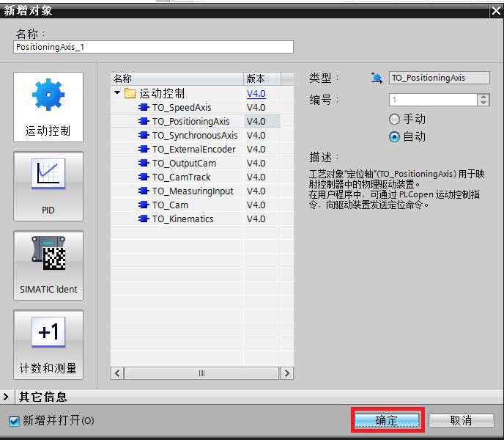Toggle the 新增并打开 checkbox
Viewport: 504px width, 440px height.
point(14,421)
